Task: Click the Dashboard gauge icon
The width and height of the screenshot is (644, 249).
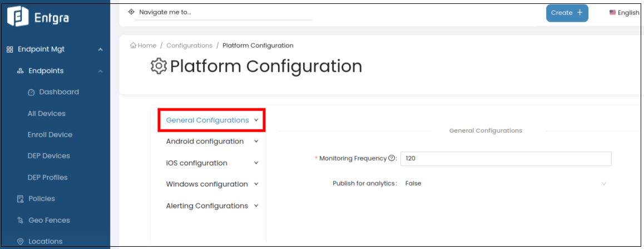Action: pos(31,92)
